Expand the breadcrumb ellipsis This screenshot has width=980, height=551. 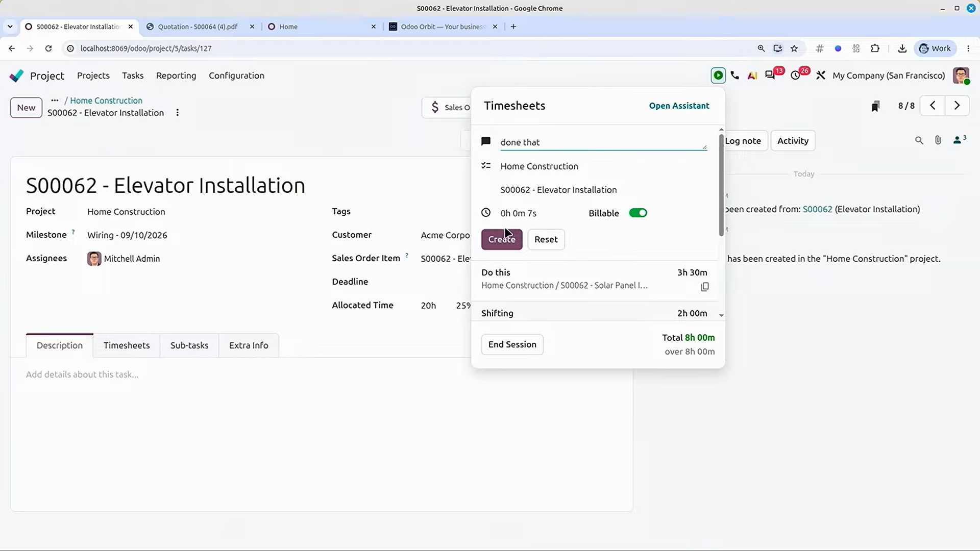tap(55, 101)
